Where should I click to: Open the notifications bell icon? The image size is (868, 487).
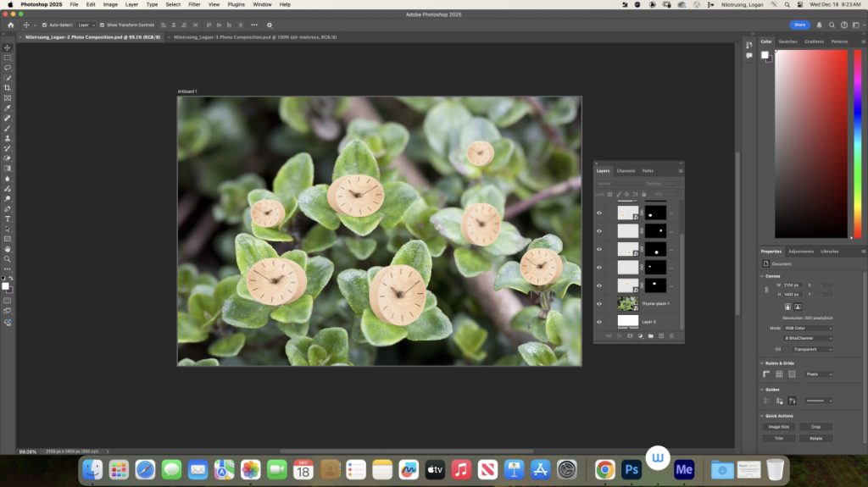[819, 25]
